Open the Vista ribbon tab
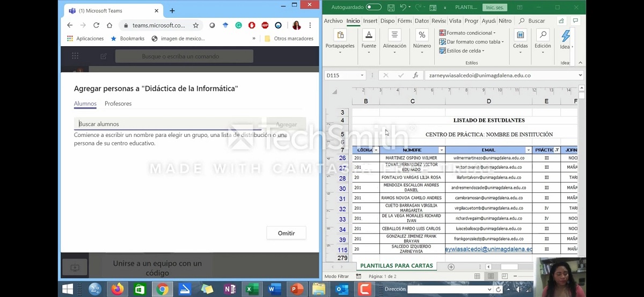 455,21
